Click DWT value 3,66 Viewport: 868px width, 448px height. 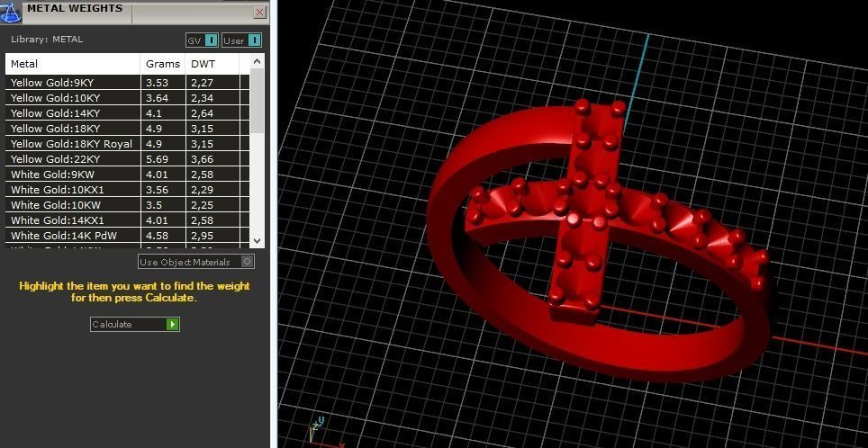202,159
